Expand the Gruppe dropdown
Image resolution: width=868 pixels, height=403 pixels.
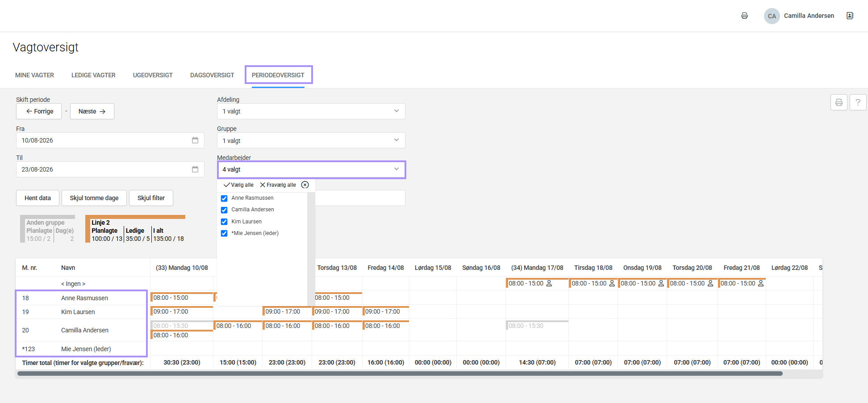(x=311, y=140)
